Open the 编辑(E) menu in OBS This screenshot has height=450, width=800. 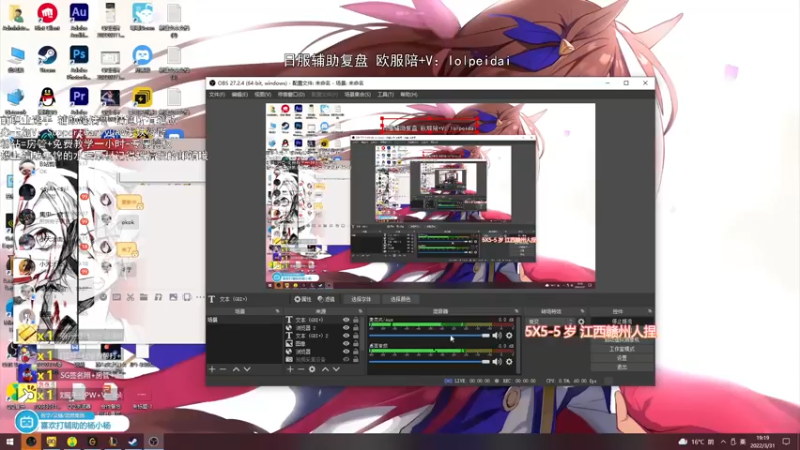(239, 94)
